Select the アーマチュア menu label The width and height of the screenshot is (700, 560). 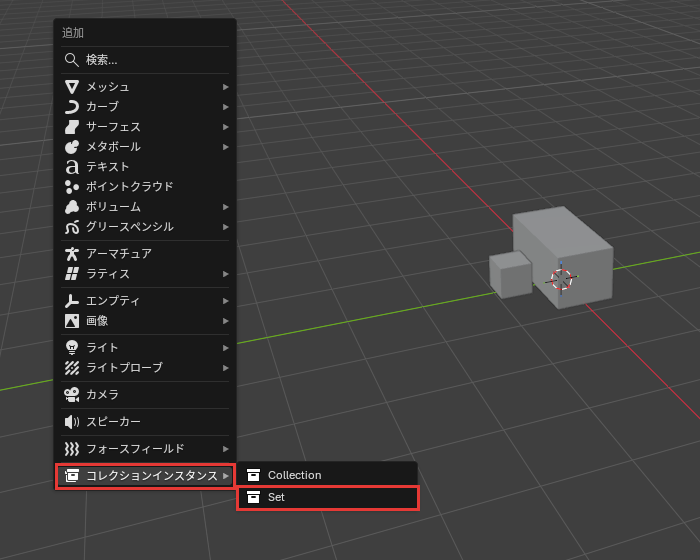click(119, 254)
